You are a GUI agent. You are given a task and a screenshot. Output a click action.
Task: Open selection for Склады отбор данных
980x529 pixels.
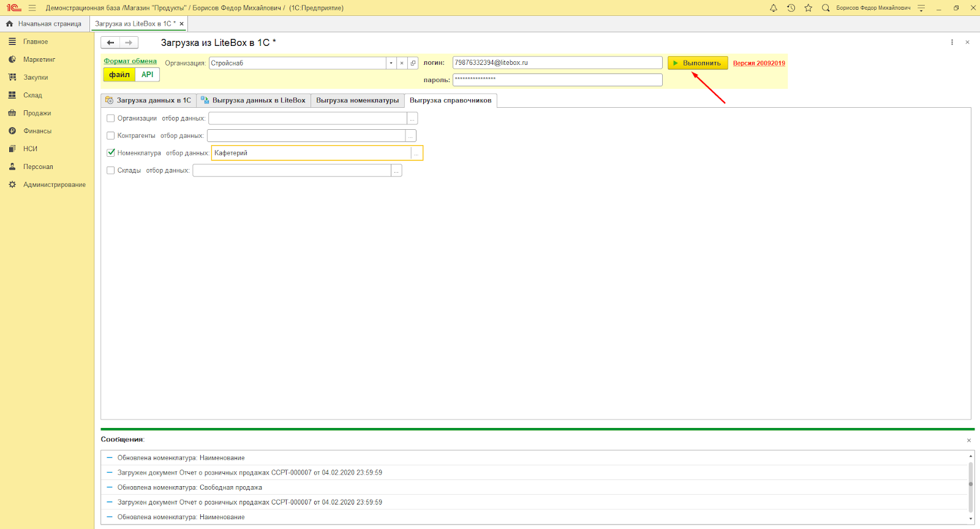pos(396,170)
